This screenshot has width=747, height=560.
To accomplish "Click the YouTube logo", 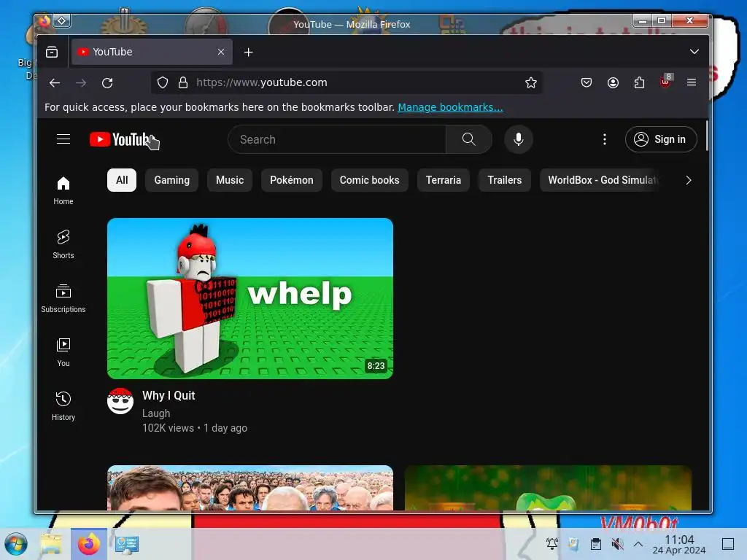I will [120, 139].
